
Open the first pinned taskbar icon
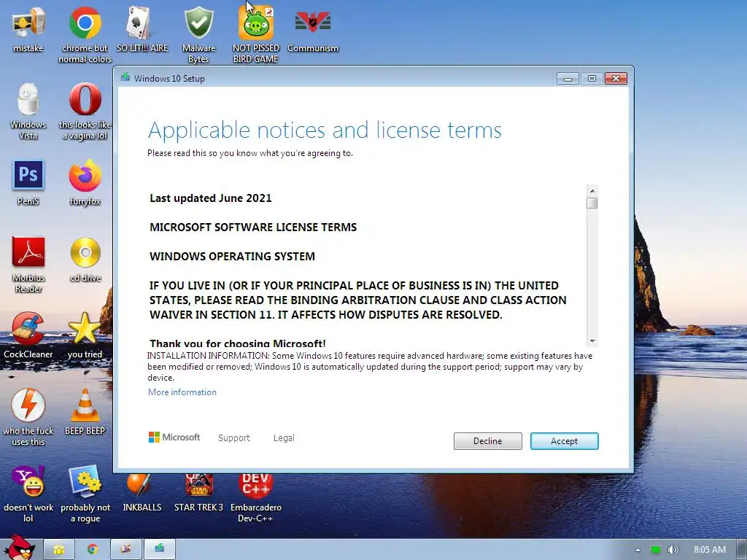59,549
